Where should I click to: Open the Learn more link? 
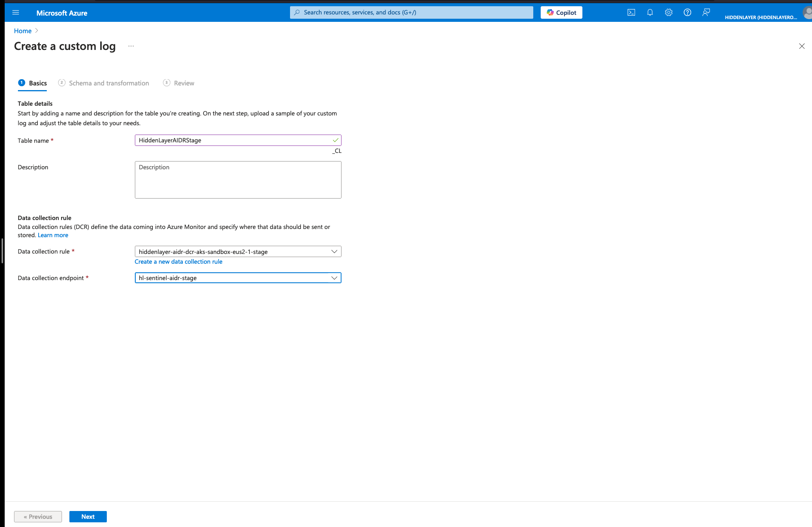click(x=53, y=235)
